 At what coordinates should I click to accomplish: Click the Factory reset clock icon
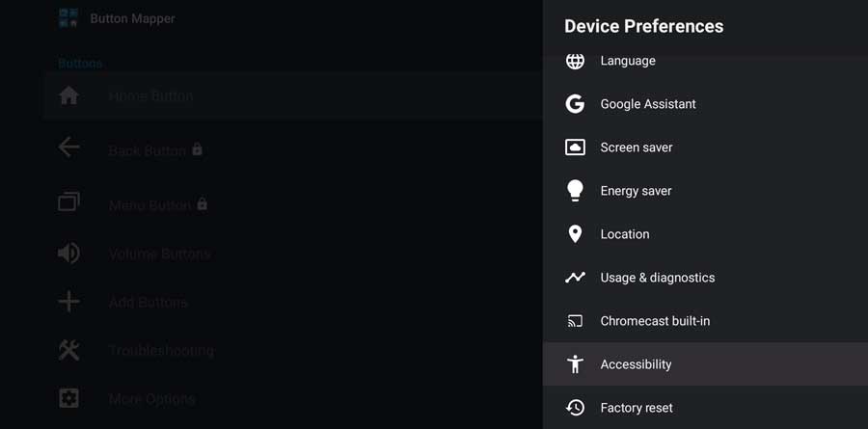click(575, 408)
